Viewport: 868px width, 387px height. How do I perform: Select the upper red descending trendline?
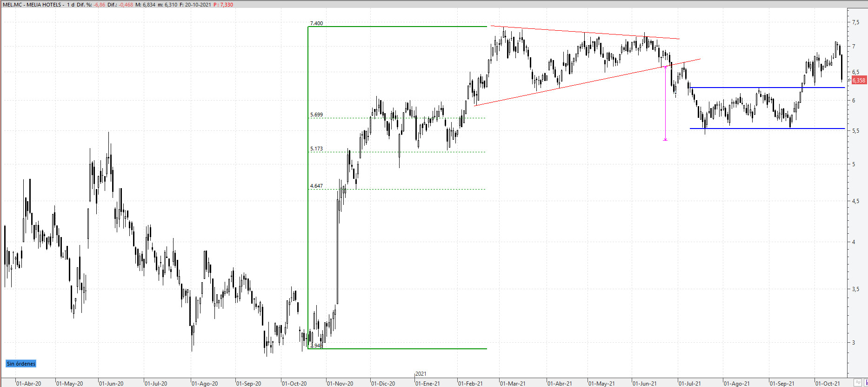pyautogui.click(x=581, y=33)
